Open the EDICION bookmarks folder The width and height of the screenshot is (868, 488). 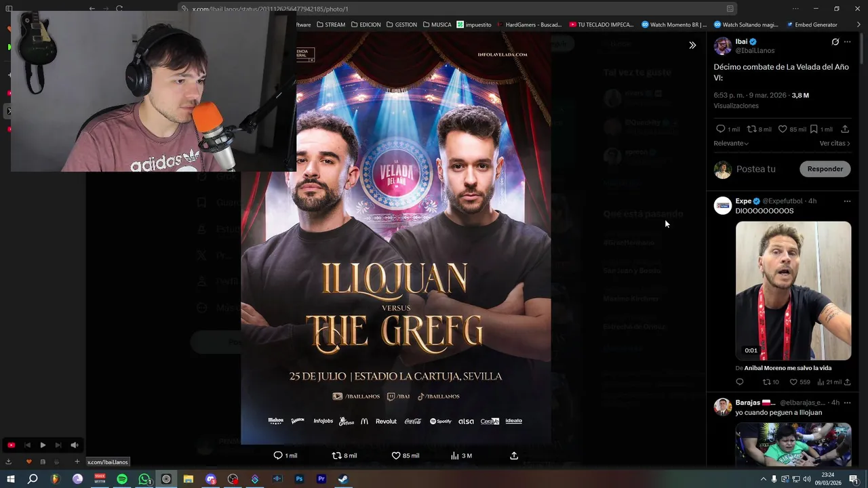tap(366, 24)
